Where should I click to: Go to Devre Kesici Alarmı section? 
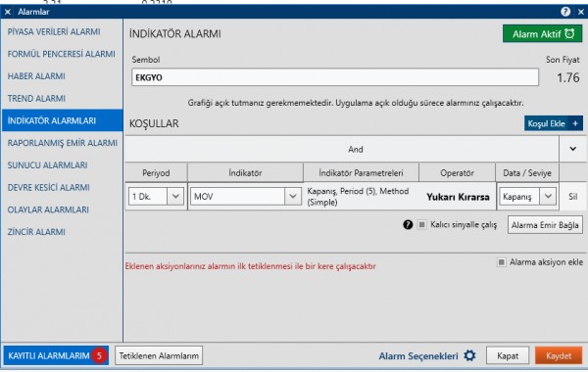tap(48, 187)
